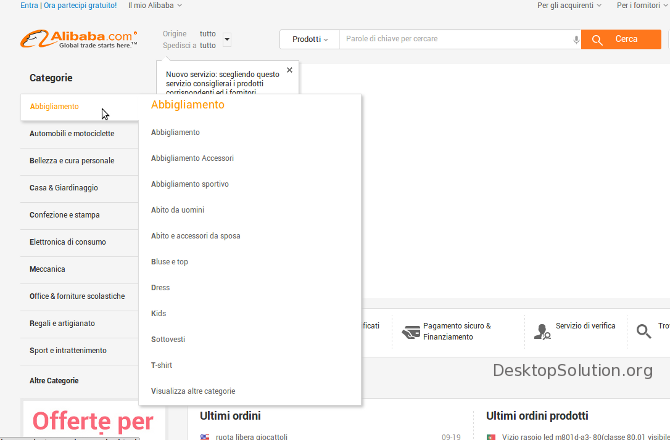Click the Entra sign-in link
670x440 pixels.
[x=29, y=5]
